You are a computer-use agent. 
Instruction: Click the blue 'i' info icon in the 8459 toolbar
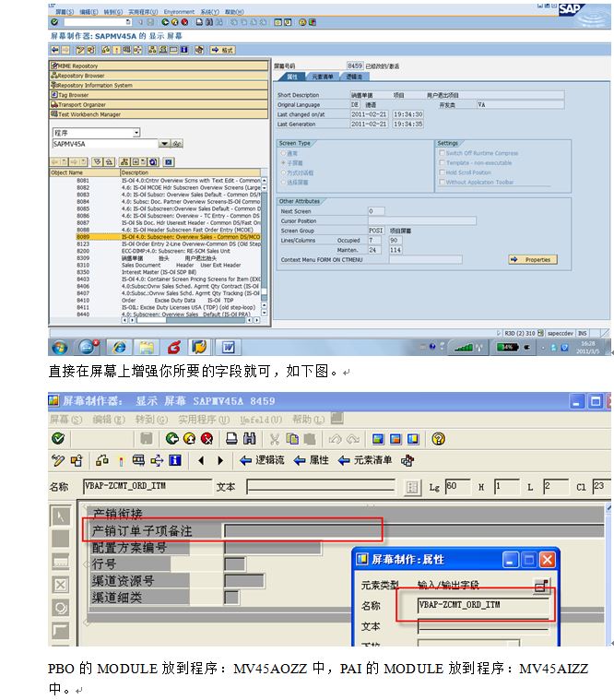pos(175,460)
